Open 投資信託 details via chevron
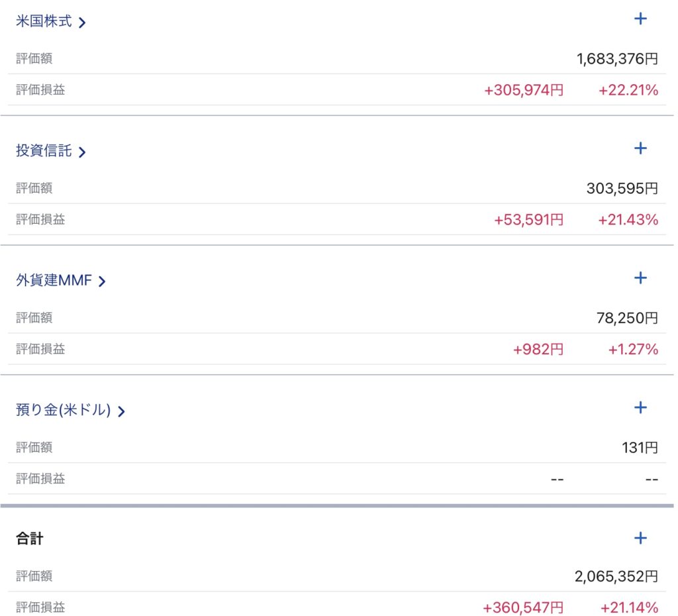This screenshot has height=616, width=678. [82, 152]
